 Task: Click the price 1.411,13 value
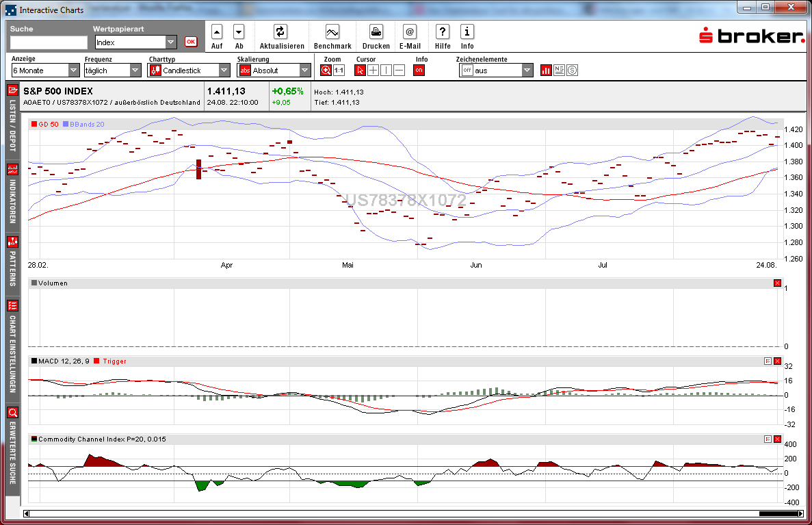(x=226, y=91)
